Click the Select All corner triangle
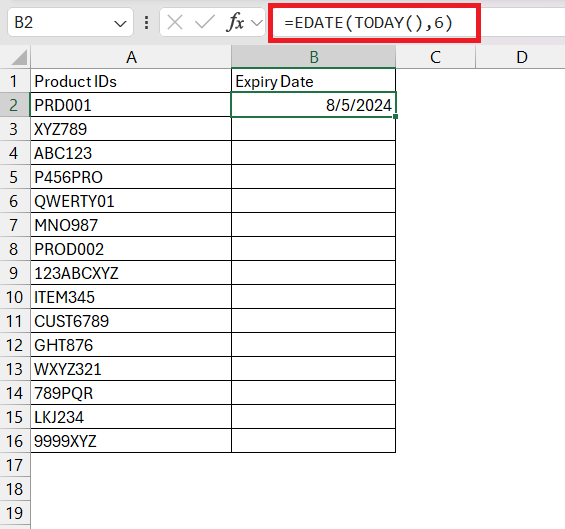565x529 pixels. (x=19, y=58)
